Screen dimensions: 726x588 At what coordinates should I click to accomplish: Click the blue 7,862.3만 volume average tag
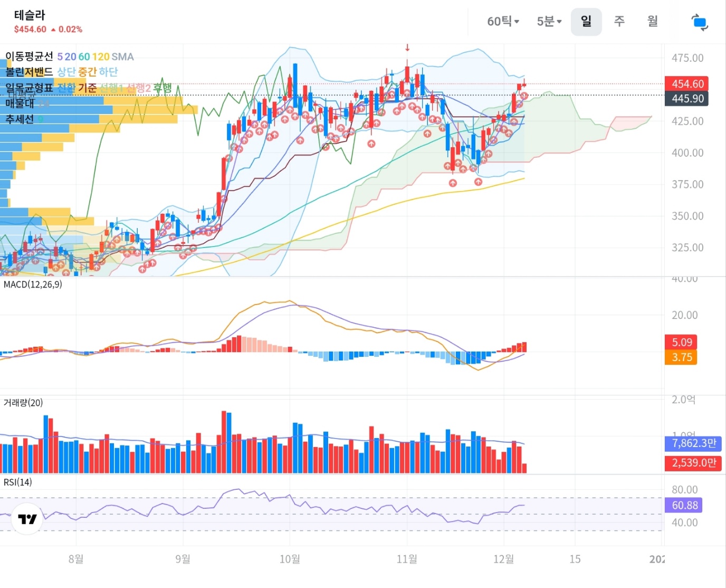point(693,443)
